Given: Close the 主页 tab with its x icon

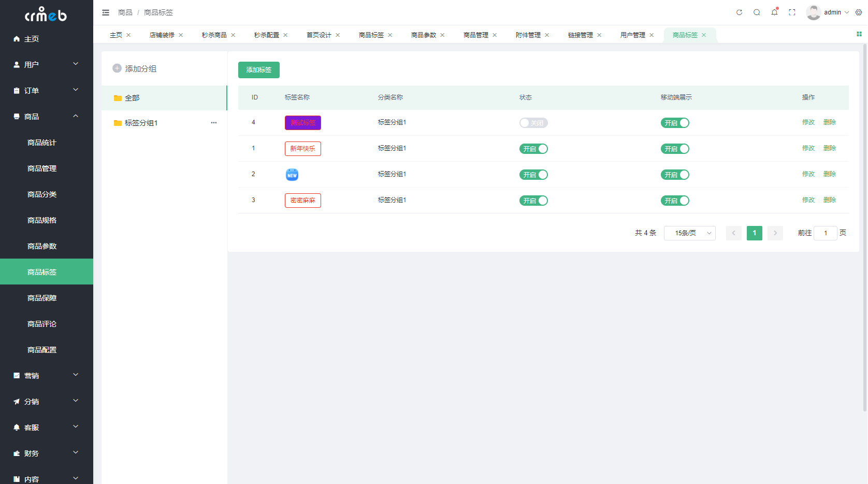Looking at the screenshot, I should pyautogui.click(x=128, y=35).
